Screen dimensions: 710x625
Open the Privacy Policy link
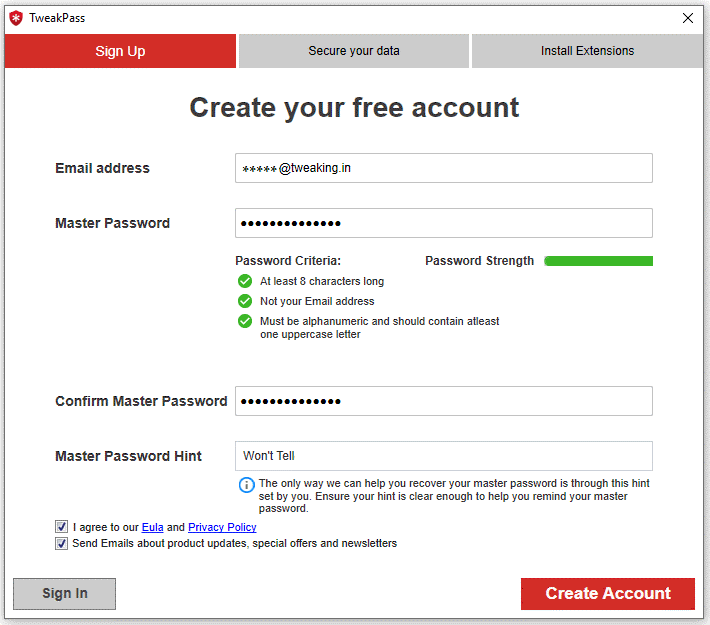222,527
